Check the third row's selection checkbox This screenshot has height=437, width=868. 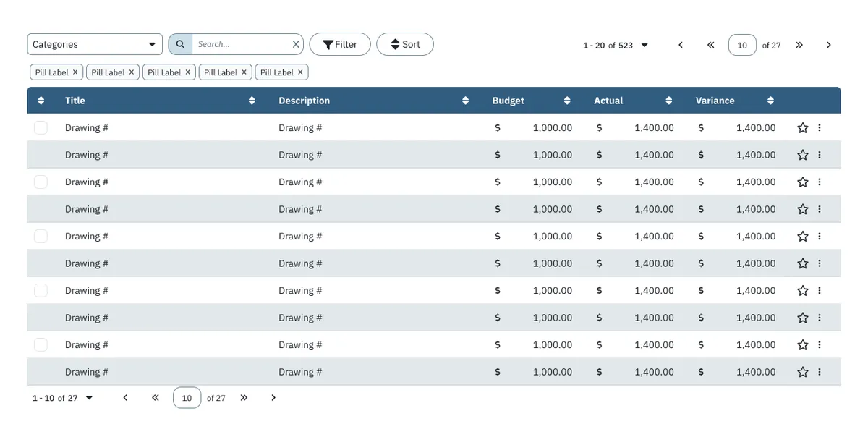click(41, 182)
